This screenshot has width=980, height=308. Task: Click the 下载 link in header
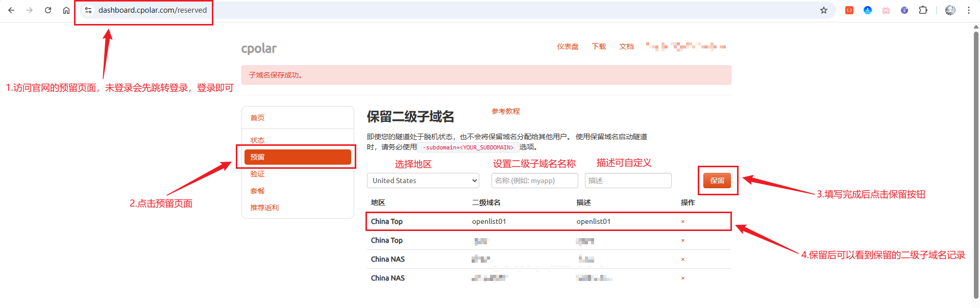[599, 46]
